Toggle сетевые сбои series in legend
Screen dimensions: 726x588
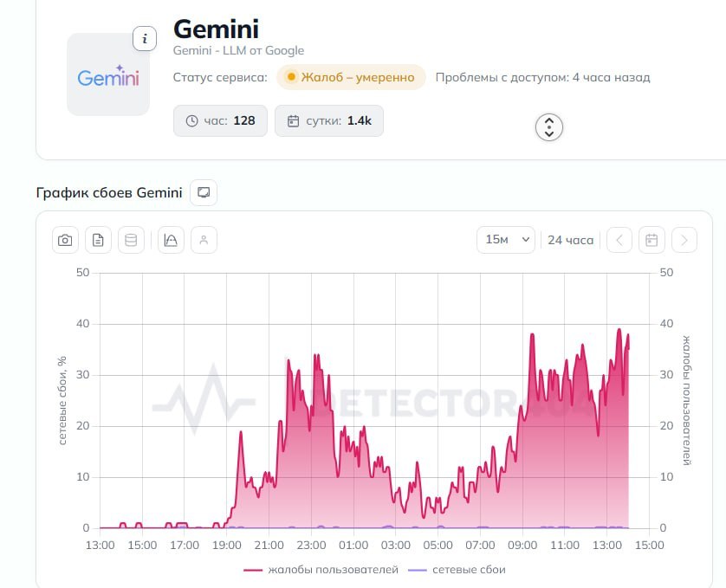pyautogui.click(x=457, y=570)
